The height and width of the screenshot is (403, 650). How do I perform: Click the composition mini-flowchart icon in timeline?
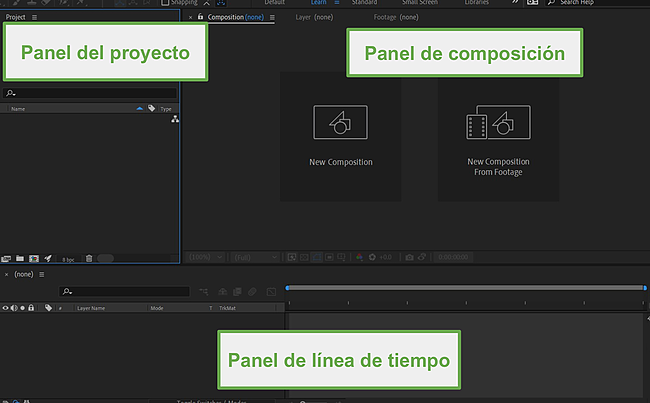[204, 292]
